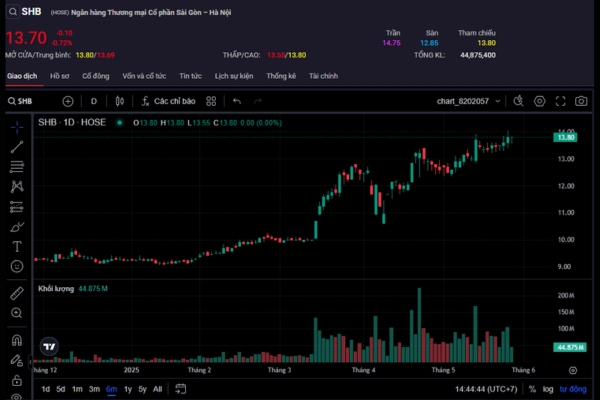Select the XABCD pattern tool
This screenshot has width=600, height=400.
pos(17,186)
